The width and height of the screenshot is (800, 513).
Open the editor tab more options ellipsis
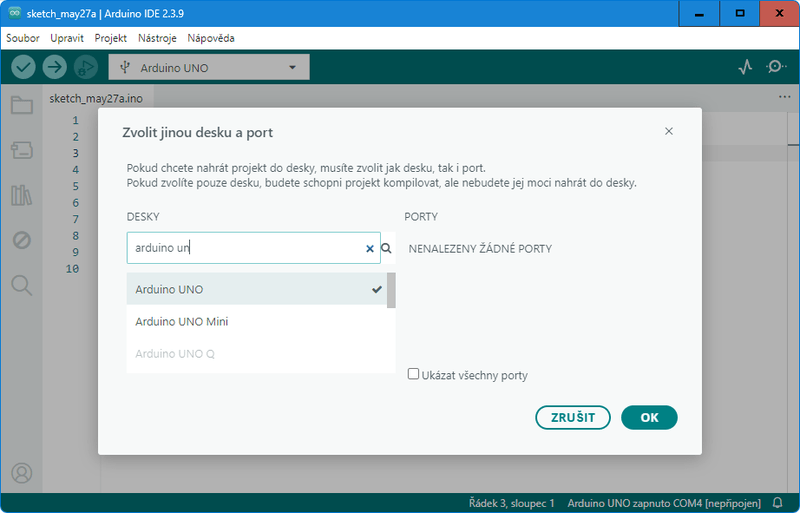[x=785, y=97]
